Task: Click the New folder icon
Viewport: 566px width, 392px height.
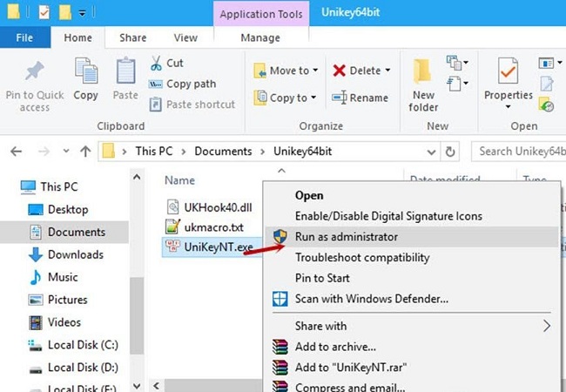Action: tap(423, 71)
